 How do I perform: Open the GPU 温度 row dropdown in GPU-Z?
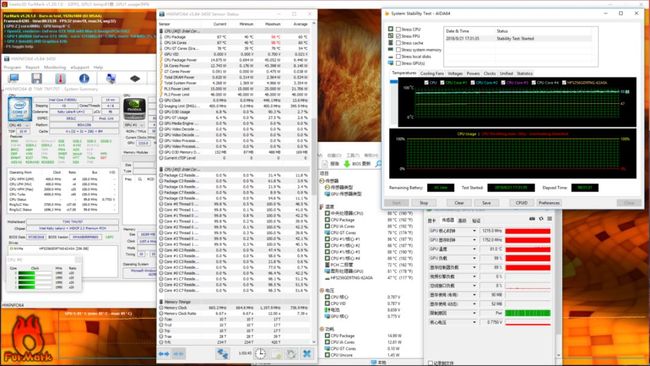474,249
